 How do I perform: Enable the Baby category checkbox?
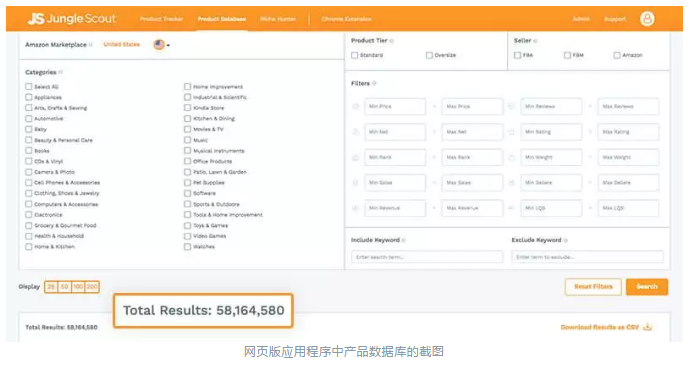(29, 129)
